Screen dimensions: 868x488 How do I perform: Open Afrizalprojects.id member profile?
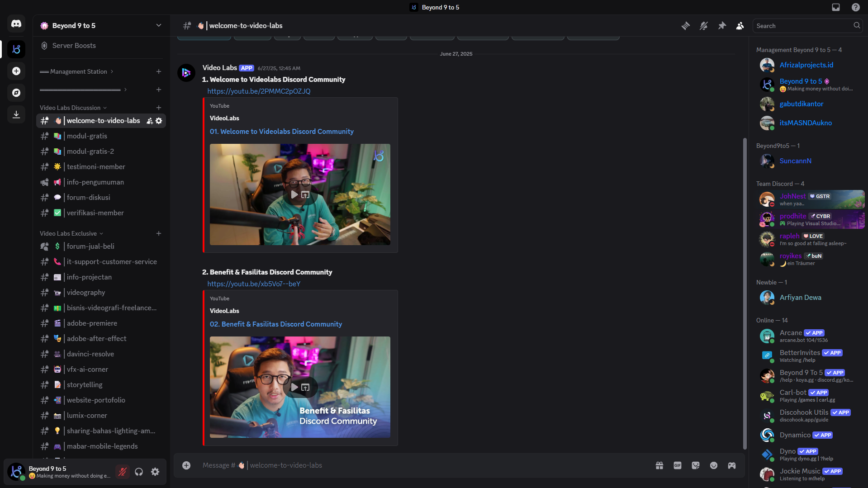coord(810,65)
